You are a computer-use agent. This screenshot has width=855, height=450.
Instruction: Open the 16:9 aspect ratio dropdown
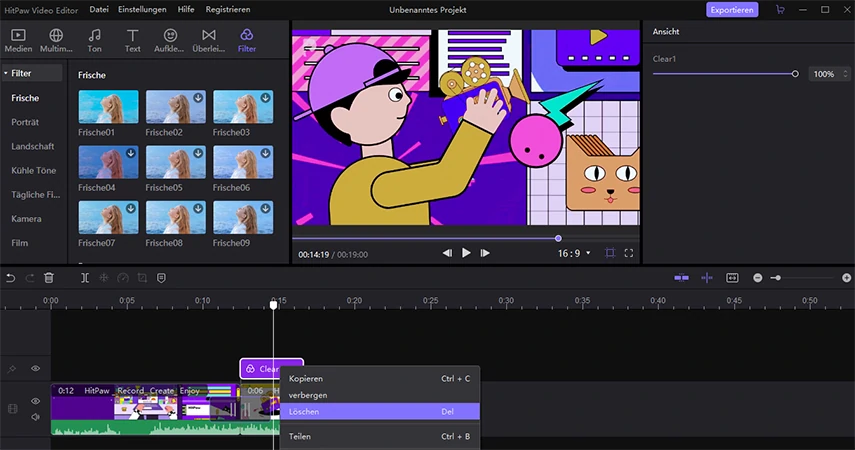coord(574,253)
